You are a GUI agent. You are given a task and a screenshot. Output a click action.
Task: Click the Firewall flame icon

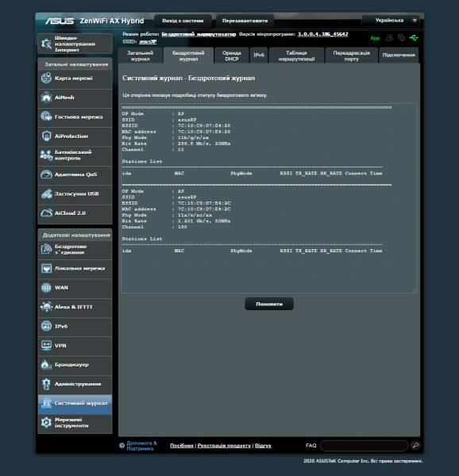click(x=46, y=365)
